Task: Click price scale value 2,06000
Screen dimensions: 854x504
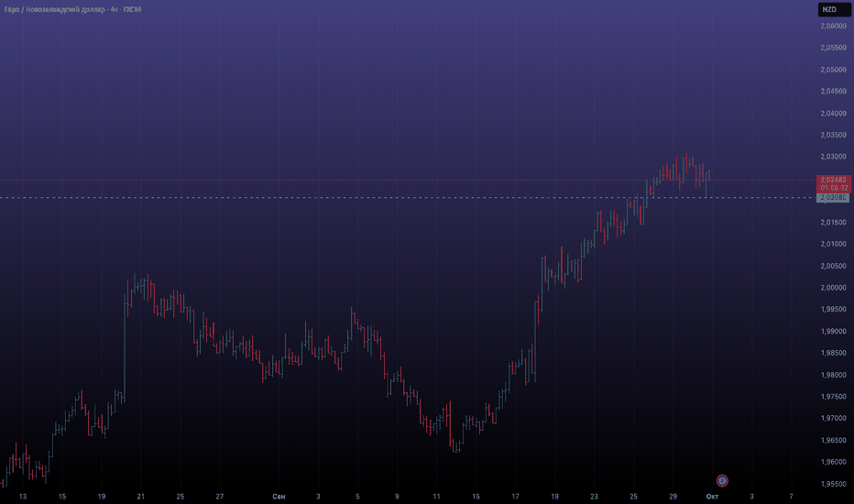Action: coord(833,27)
